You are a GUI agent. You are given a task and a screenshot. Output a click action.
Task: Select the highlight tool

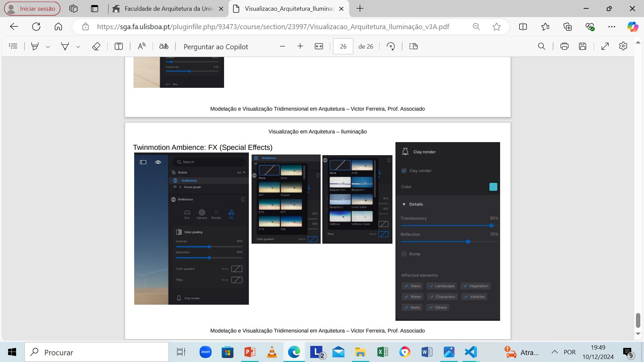coord(35,46)
